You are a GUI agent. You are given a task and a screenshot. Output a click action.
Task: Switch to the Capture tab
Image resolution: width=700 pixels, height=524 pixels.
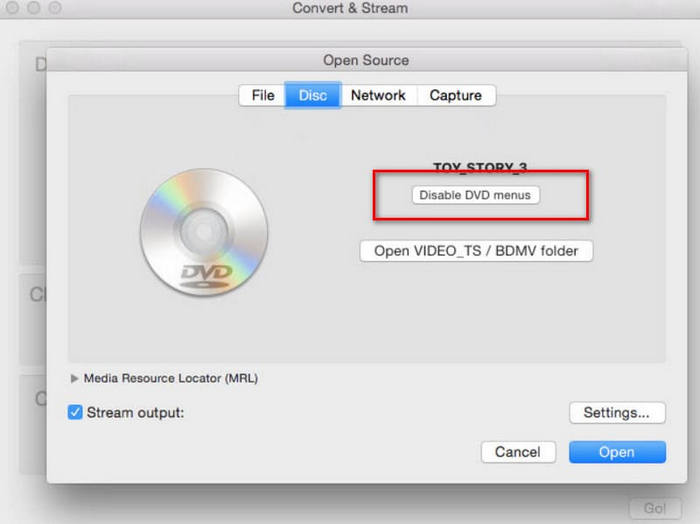[x=456, y=95]
